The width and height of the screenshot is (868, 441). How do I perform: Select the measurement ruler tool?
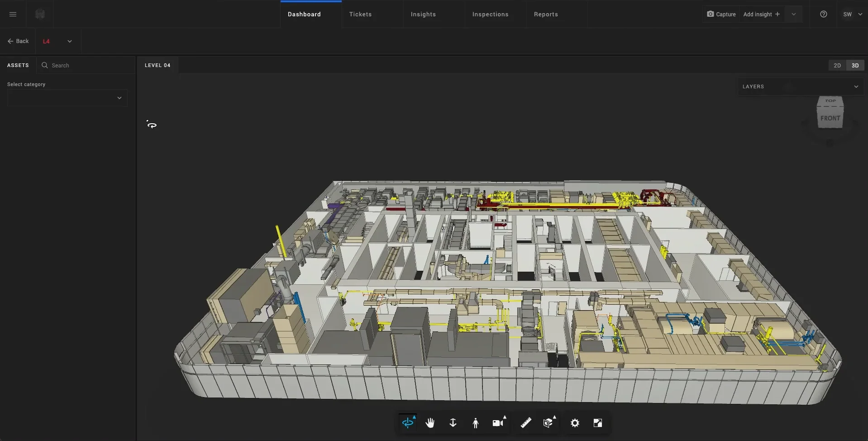(525, 422)
